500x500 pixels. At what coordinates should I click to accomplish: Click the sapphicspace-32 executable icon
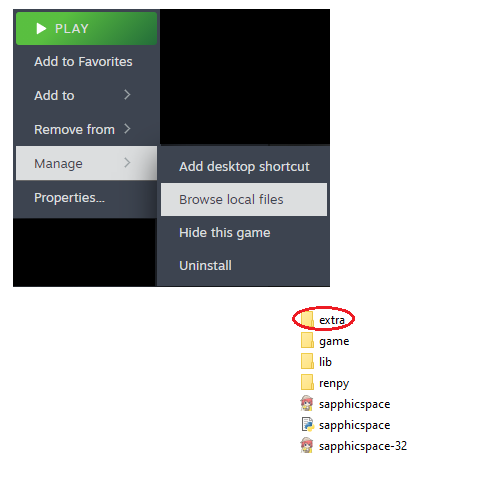pos(307,445)
